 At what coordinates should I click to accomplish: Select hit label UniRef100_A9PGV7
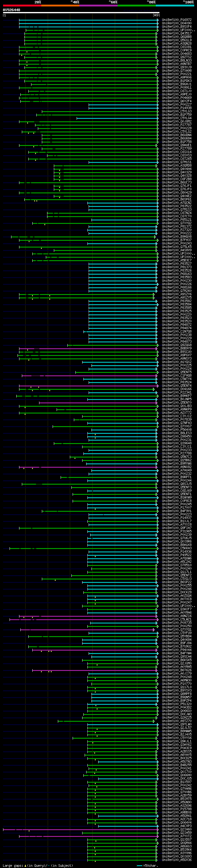[x=177, y=355]
